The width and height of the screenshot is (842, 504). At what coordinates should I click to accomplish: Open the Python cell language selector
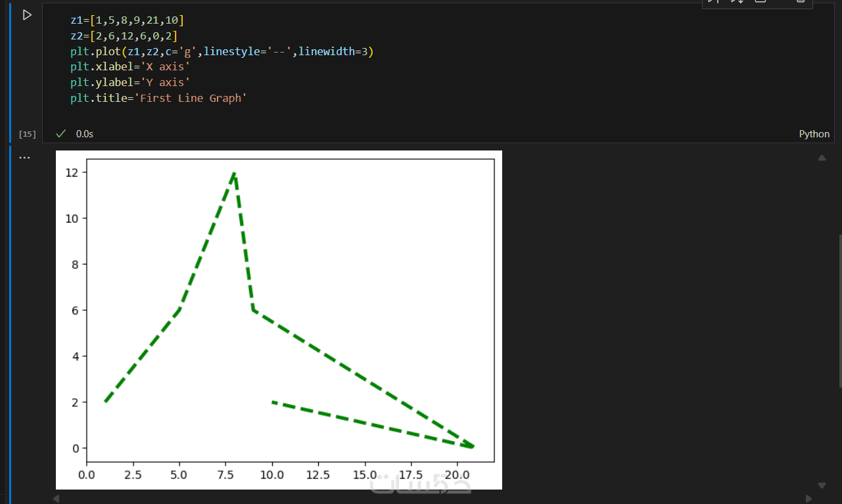[814, 133]
